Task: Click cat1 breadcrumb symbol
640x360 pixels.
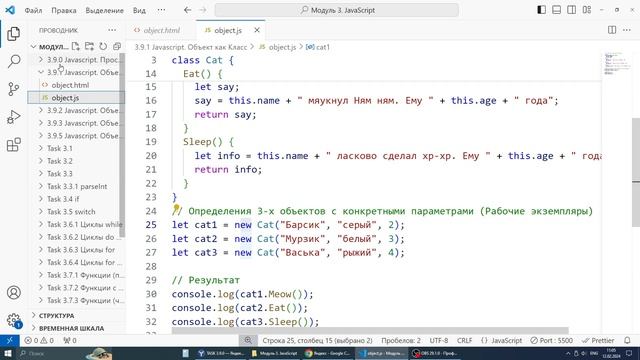Action: [318, 47]
